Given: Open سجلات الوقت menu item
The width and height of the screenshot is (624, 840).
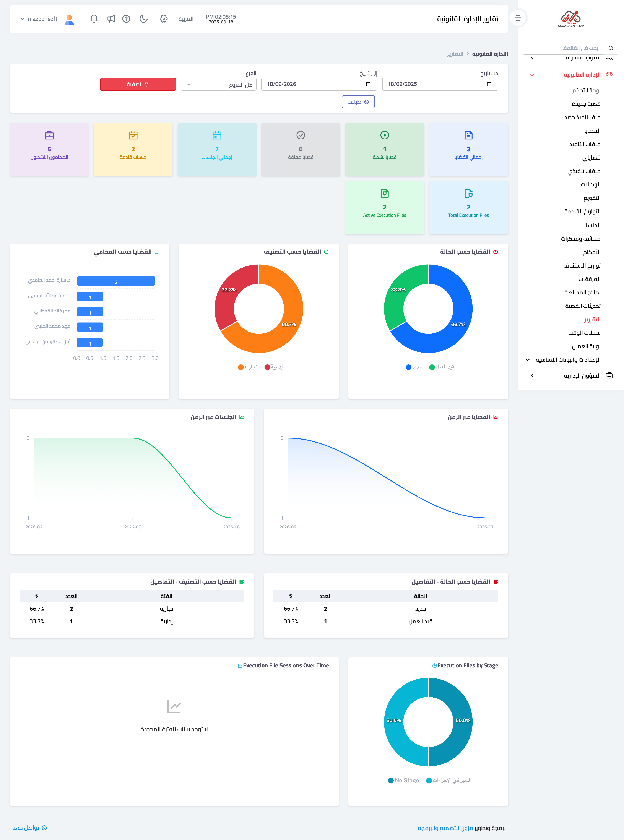Looking at the screenshot, I should (584, 333).
